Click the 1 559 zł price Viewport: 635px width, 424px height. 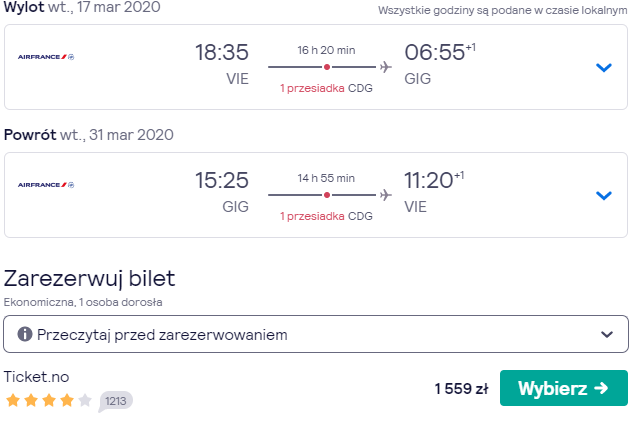click(x=461, y=389)
